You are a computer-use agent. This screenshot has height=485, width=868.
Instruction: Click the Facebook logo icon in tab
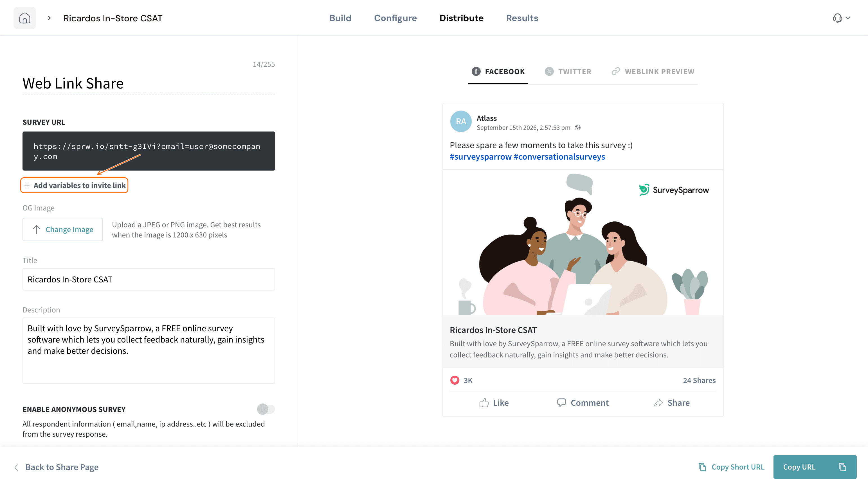(x=476, y=71)
